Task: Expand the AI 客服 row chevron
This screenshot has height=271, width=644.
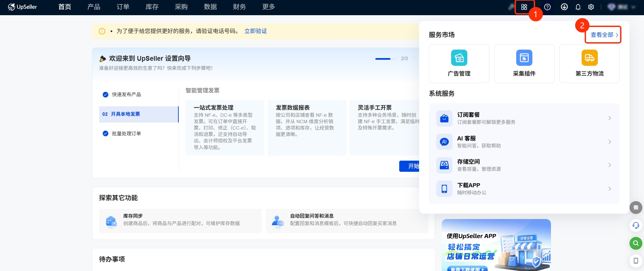Action: click(x=610, y=142)
